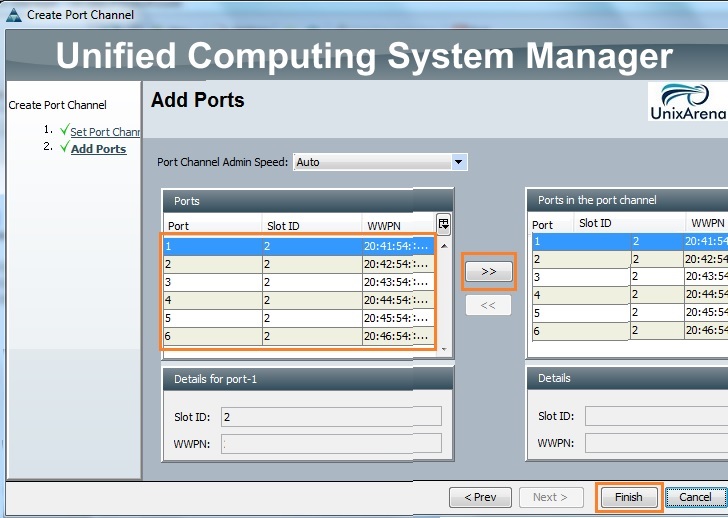Screen dimensions: 728x518
Task: Select port 1 in Ports in the port channel
Action: click(630, 241)
